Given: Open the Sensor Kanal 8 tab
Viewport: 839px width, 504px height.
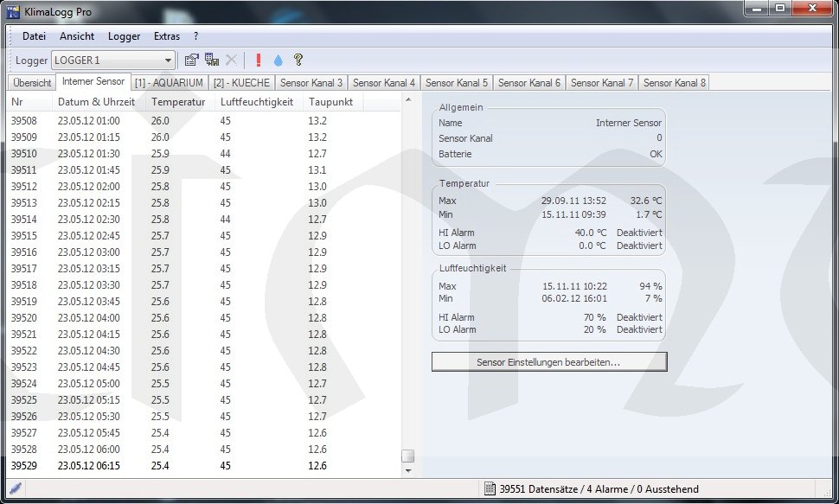Looking at the screenshot, I should (674, 83).
